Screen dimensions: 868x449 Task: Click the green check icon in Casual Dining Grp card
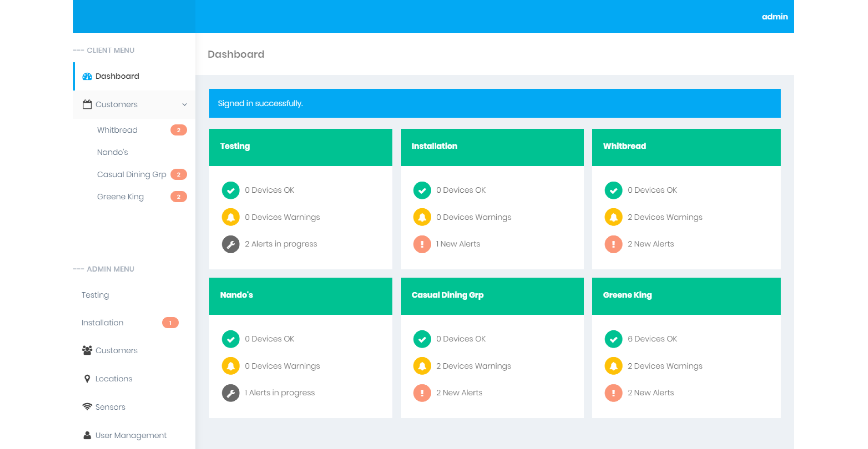(x=422, y=339)
